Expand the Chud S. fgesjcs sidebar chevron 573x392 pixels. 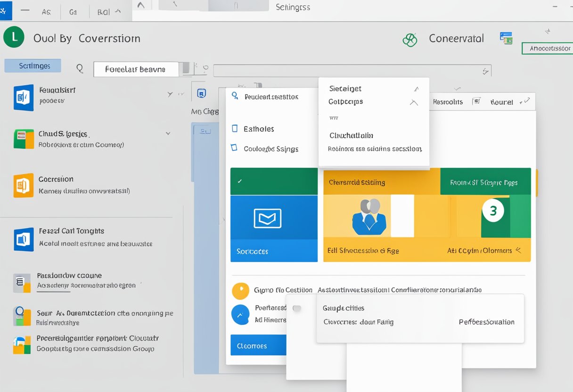[x=168, y=134]
